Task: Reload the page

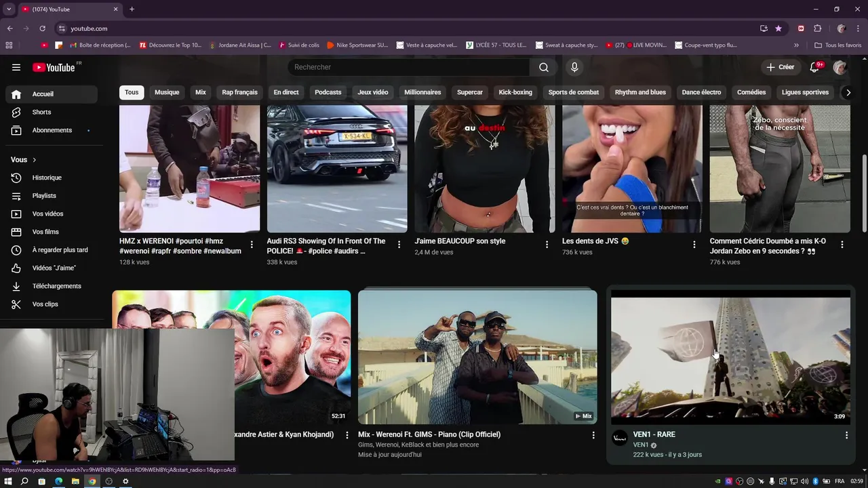Action: [x=42, y=28]
